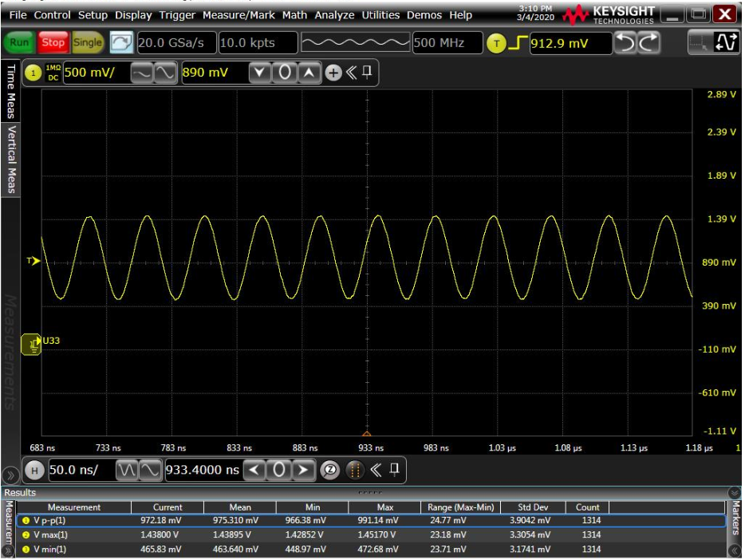The width and height of the screenshot is (745, 560).
Task: Toggle the Stop acquisition button
Action: (x=53, y=42)
